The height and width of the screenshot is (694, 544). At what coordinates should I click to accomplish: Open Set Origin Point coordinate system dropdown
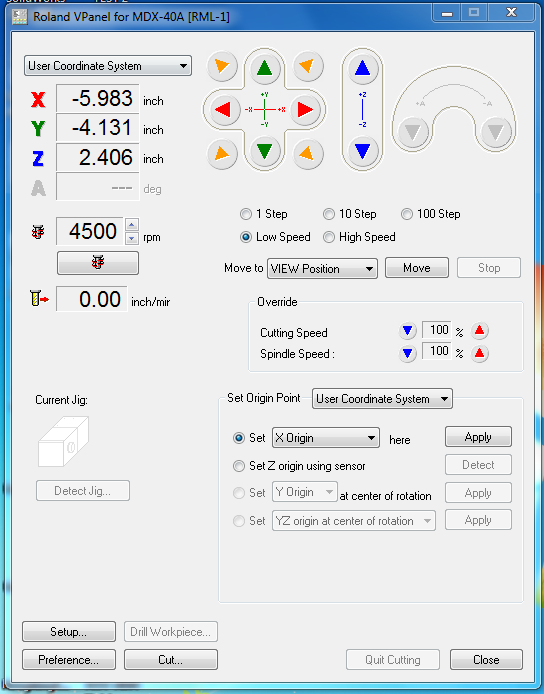[x=382, y=399]
